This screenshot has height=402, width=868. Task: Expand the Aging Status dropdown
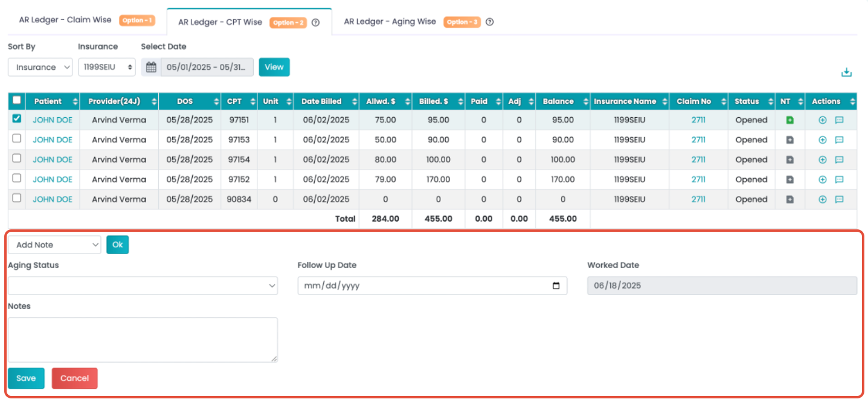click(143, 286)
